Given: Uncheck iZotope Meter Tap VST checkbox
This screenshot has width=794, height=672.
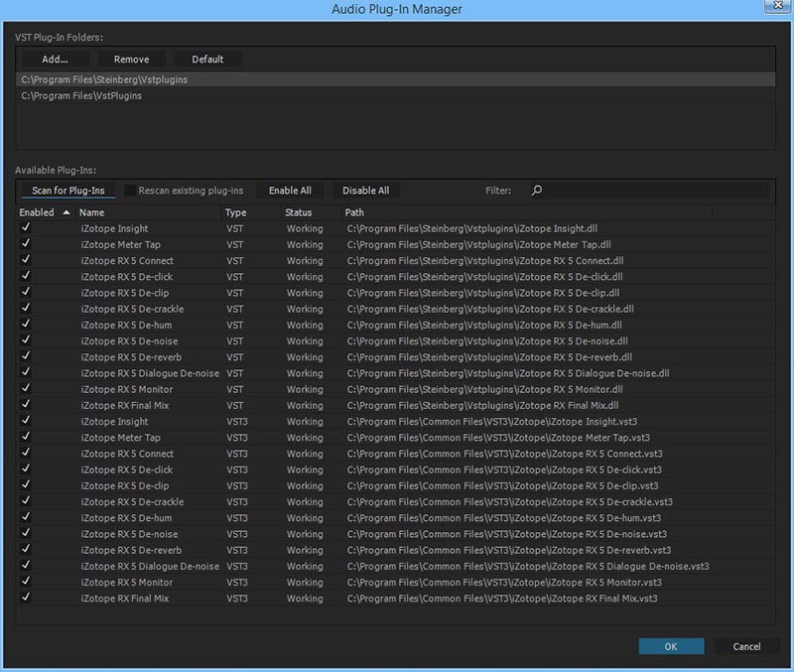Looking at the screenshot, I should [26, 243].
